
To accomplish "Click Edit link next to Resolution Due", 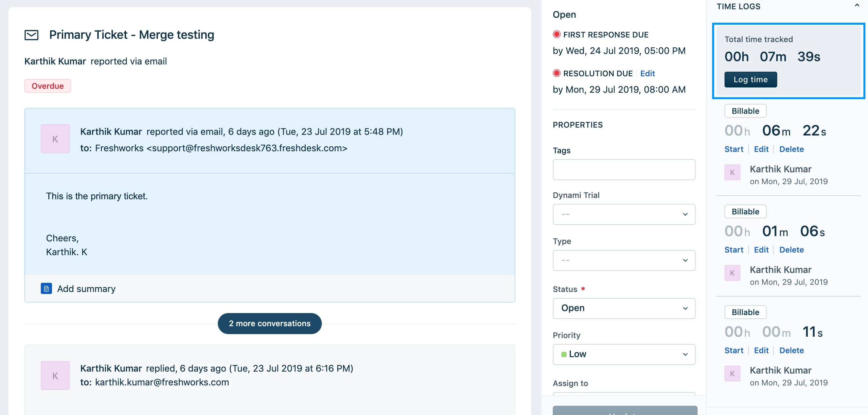I will tap(647, 73).
